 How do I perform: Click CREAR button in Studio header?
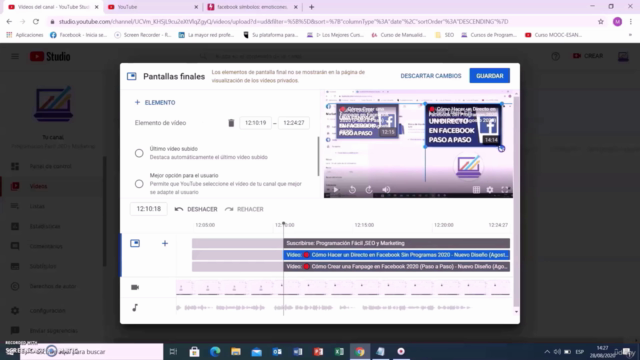[x=588, y=56]
